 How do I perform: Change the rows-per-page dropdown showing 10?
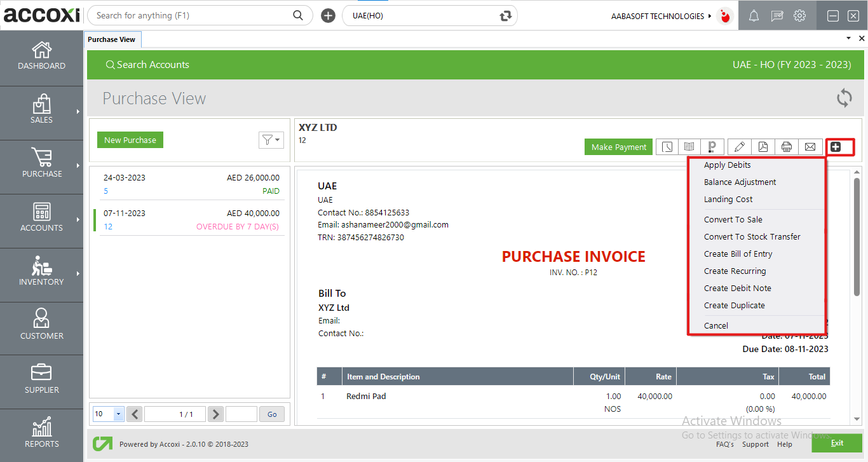(107, 414)
